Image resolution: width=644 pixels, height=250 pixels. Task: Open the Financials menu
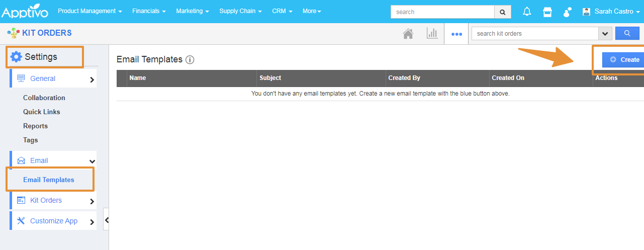(149, 11)
